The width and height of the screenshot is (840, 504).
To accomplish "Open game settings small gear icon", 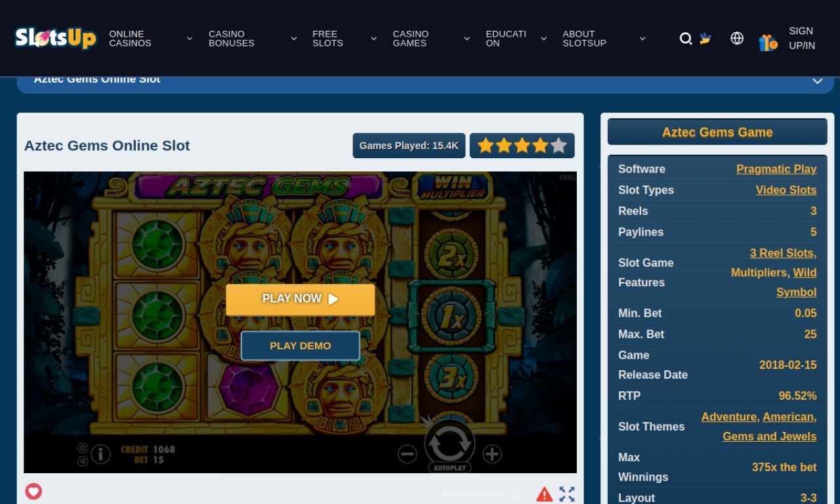I will tap(83, 448).
